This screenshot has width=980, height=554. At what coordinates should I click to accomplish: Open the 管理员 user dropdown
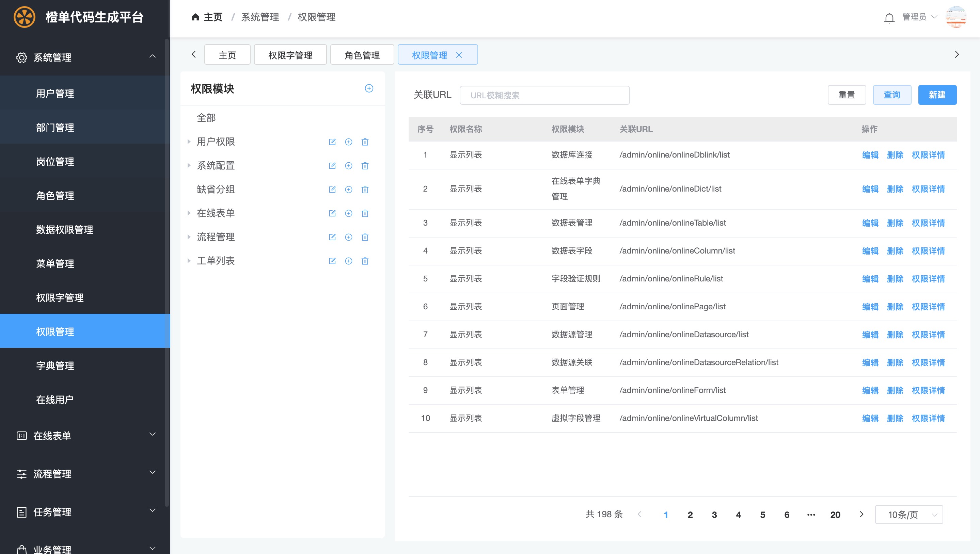tap(919, 17)
